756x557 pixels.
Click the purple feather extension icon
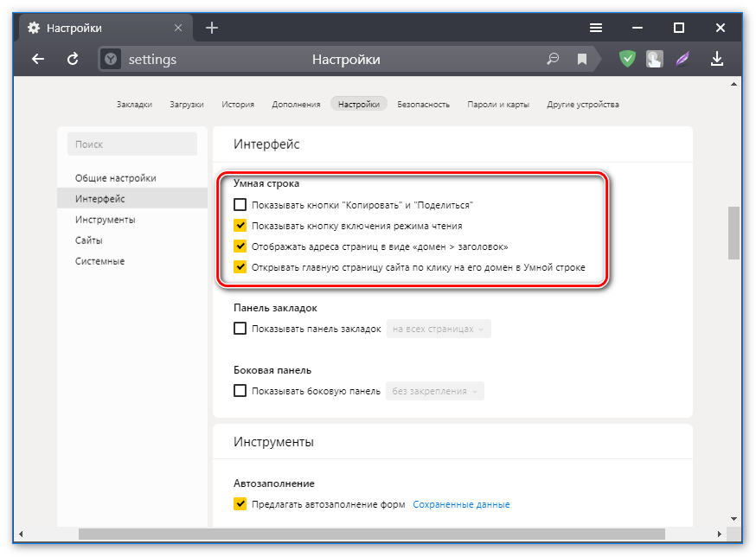[684, 59]
